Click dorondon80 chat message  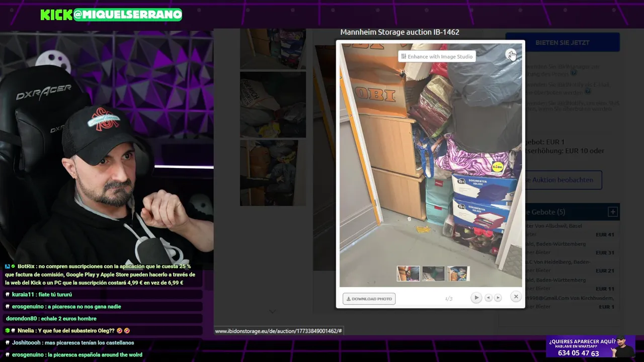coord(103,319)
